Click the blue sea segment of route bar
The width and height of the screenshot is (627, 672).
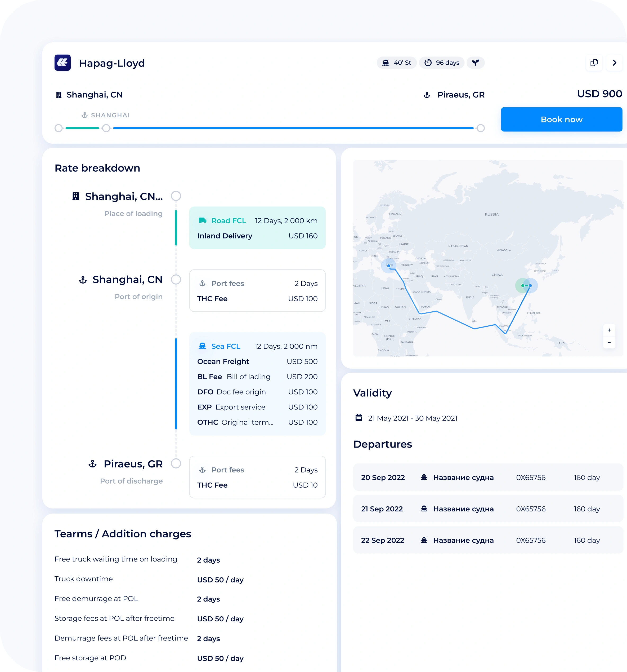[x=293, y=128]
